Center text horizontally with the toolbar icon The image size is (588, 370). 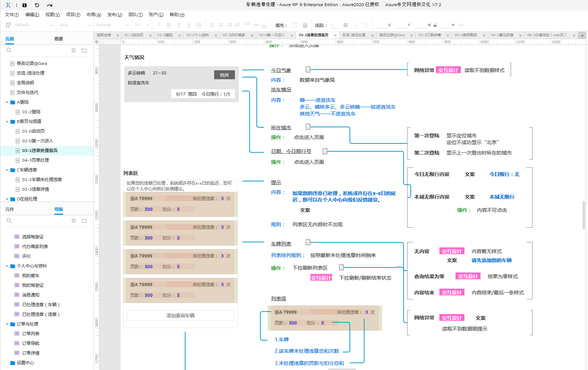221,25
